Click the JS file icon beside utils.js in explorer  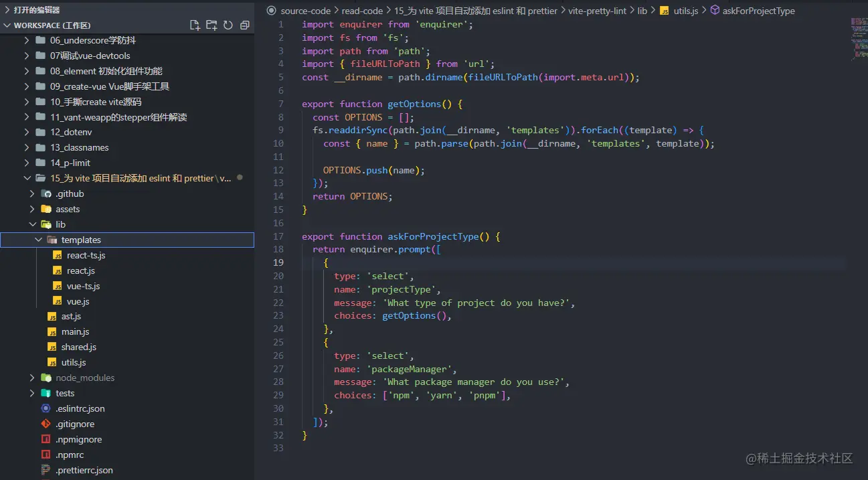point(52,362)
